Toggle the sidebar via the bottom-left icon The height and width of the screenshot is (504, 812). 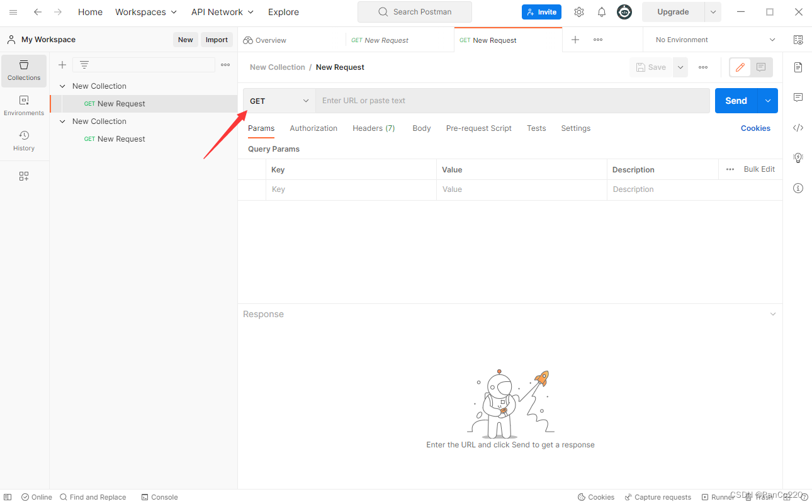tap(8, 497)
